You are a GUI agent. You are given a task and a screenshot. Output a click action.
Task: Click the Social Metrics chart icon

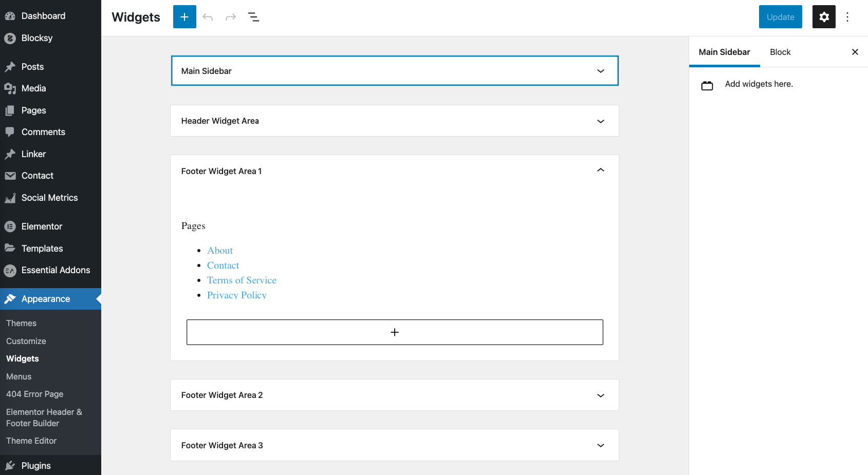(10, 198)
